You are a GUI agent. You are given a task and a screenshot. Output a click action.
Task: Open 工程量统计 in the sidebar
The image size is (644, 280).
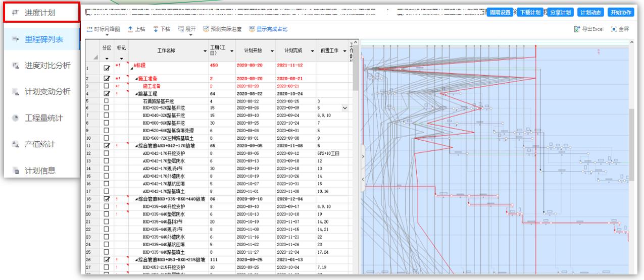coord(41,118)
